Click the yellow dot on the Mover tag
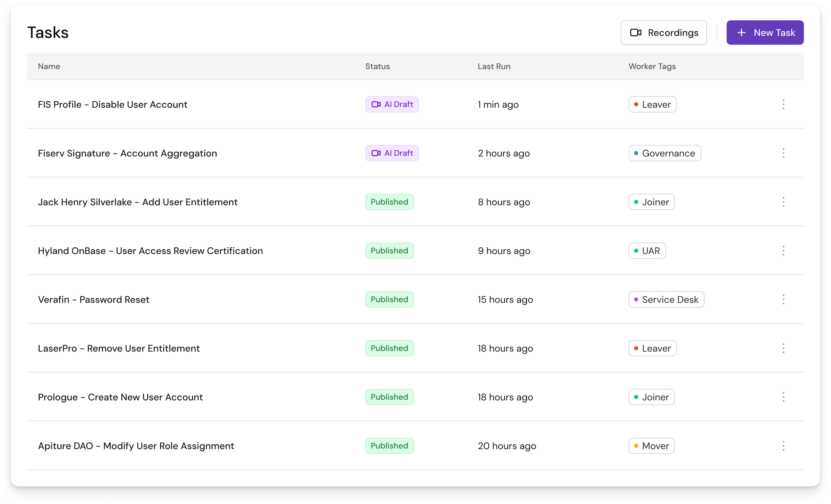Viewport: 831px width, 504px height. tap(636, 446)
